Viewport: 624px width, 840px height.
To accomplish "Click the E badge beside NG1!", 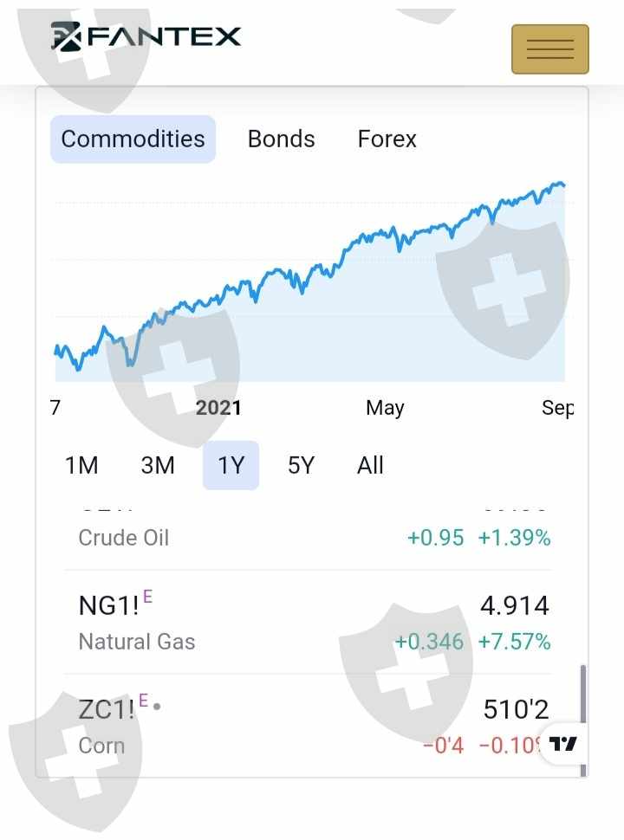I will coord(147,596).
